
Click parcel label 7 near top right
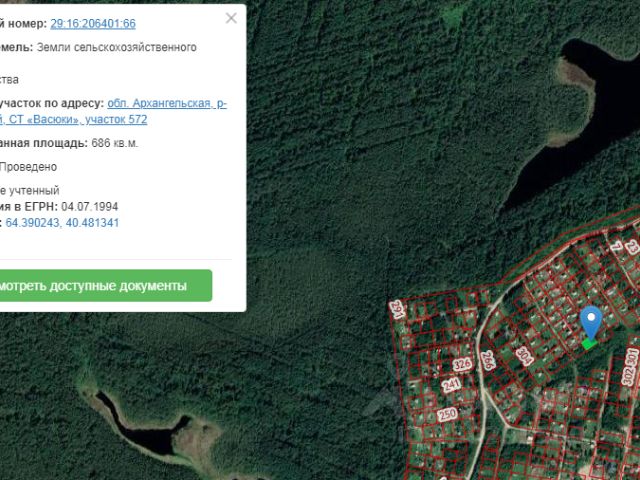[617, 246]
